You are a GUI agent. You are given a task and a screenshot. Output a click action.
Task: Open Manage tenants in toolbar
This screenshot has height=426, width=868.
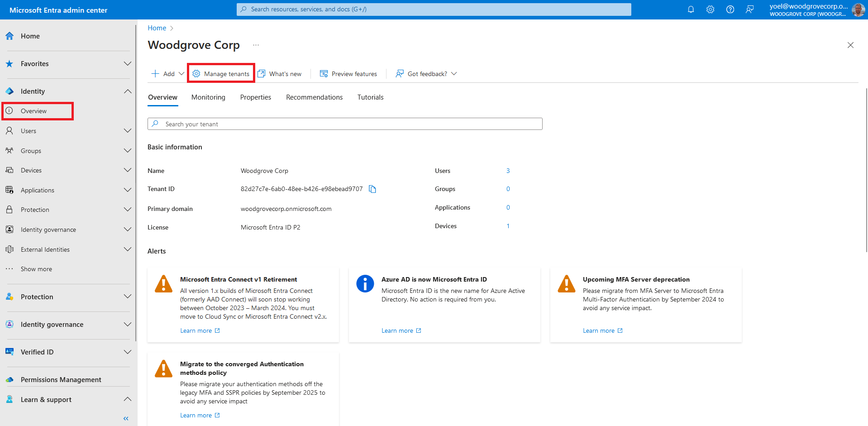221,74
